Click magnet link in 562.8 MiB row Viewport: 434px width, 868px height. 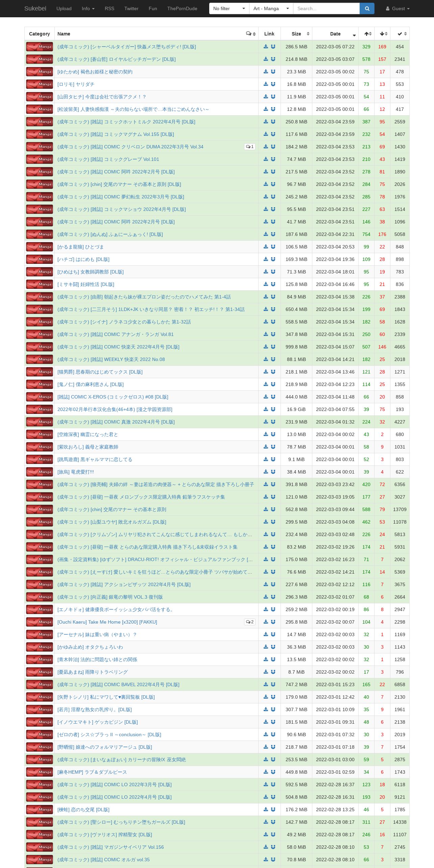[x=273, y=509]
